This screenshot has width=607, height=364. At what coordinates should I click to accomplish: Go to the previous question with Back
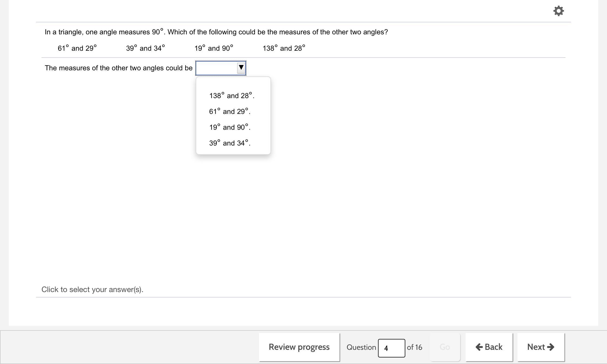click(x=489, y=347)
